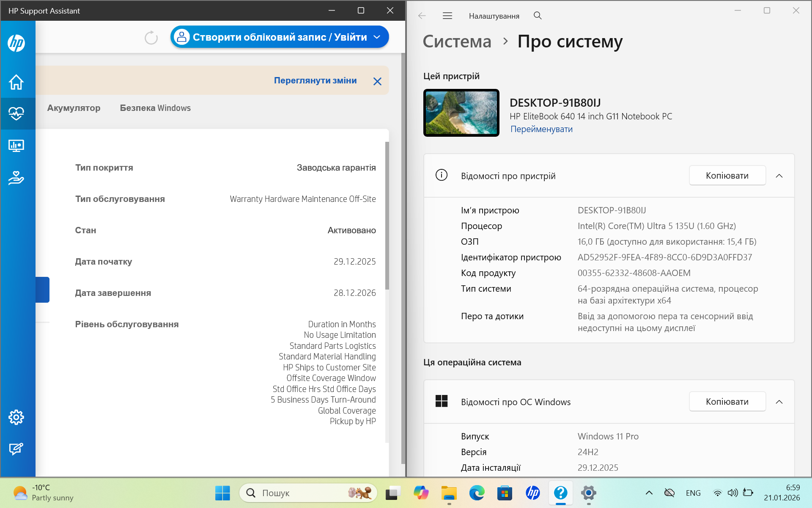Dismiss the Переглянути зміни banner
The image size is (812, 508).
tap(377, 81)
